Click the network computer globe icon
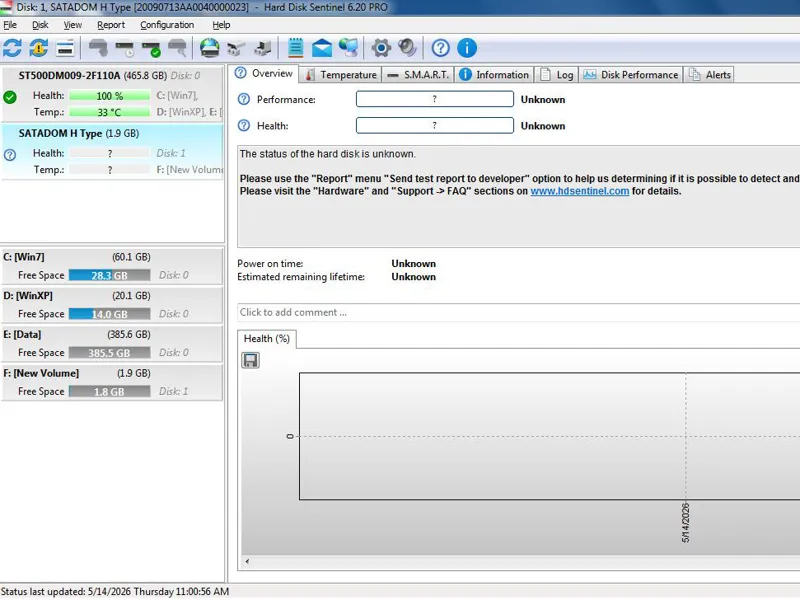The height and width of the screenshot is (600, 800). pos(348,48)
